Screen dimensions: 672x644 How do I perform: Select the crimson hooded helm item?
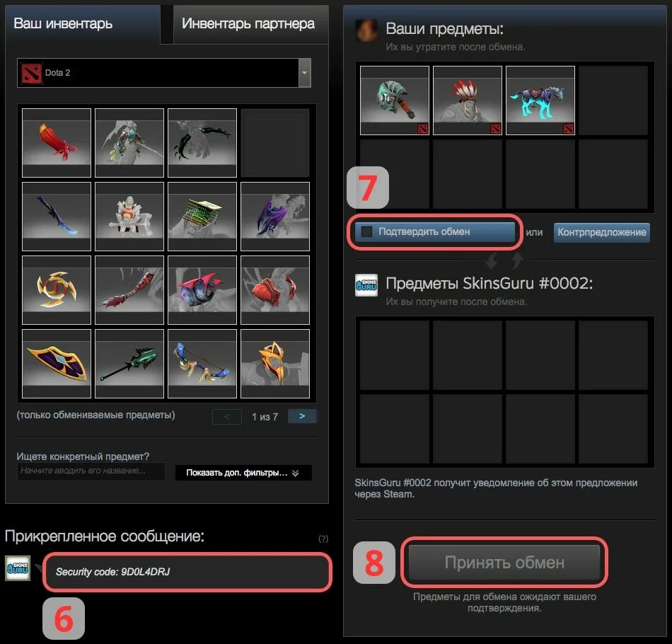tap(202, 290)
